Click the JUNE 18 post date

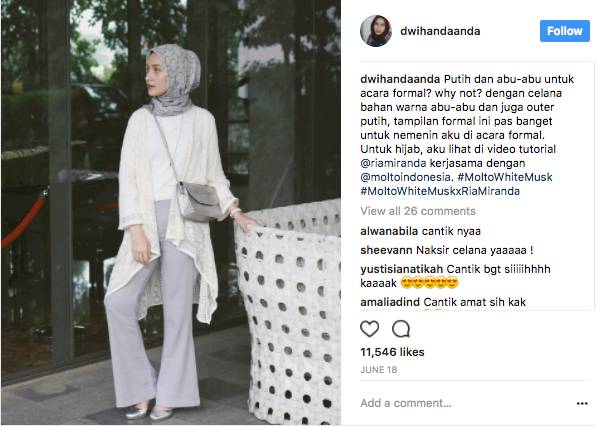tap(379, 370)
